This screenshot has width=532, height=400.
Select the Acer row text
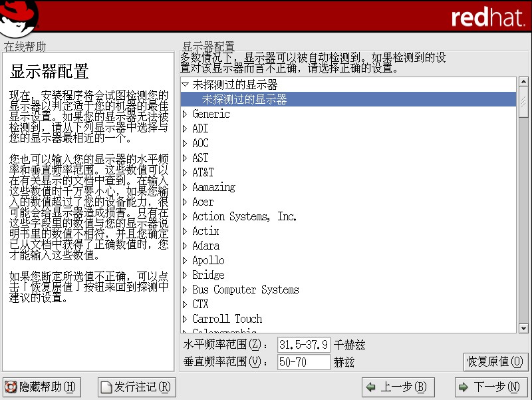tap(203, 202)
